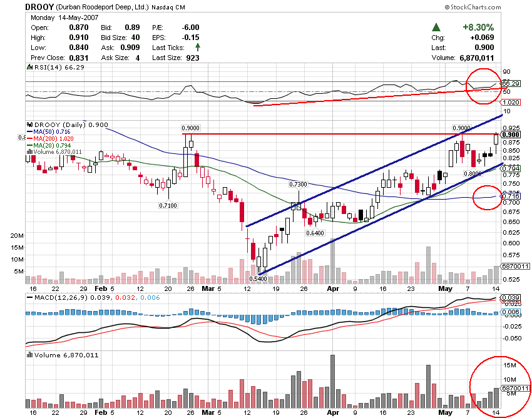Click the blue MA(50) legend line

tap(30, 131)
